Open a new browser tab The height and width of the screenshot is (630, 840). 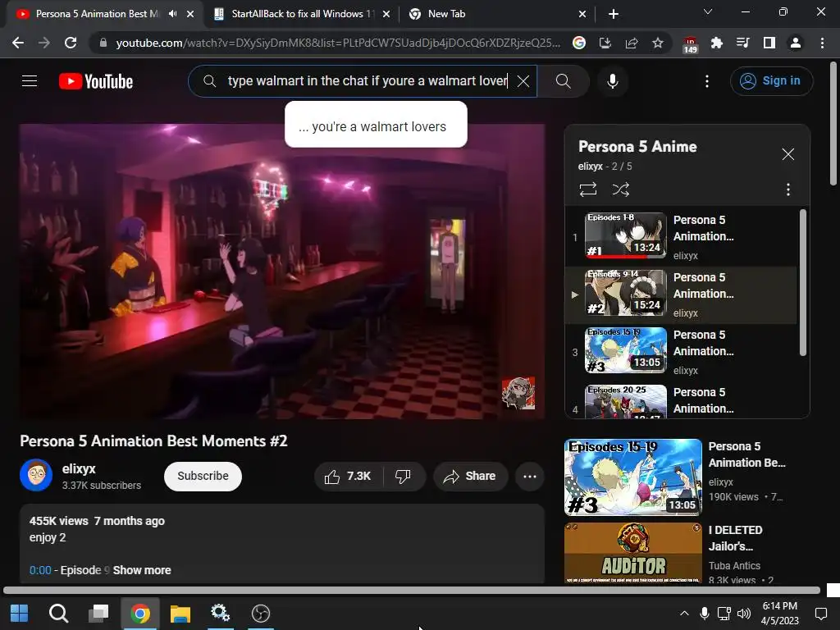pos(614,14)
